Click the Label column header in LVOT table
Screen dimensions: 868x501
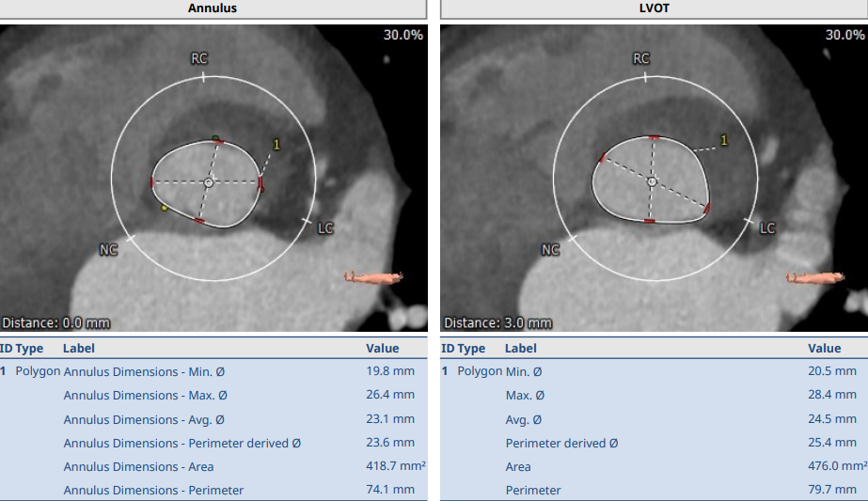(521, 348)
